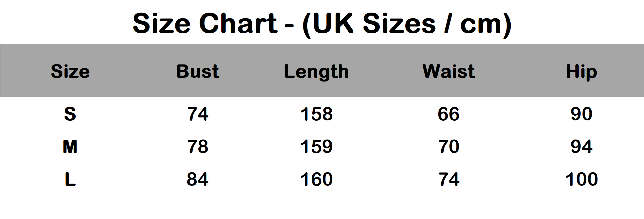Click the Size Chart title text
644x219 pixels.
(x=322, y=24)
